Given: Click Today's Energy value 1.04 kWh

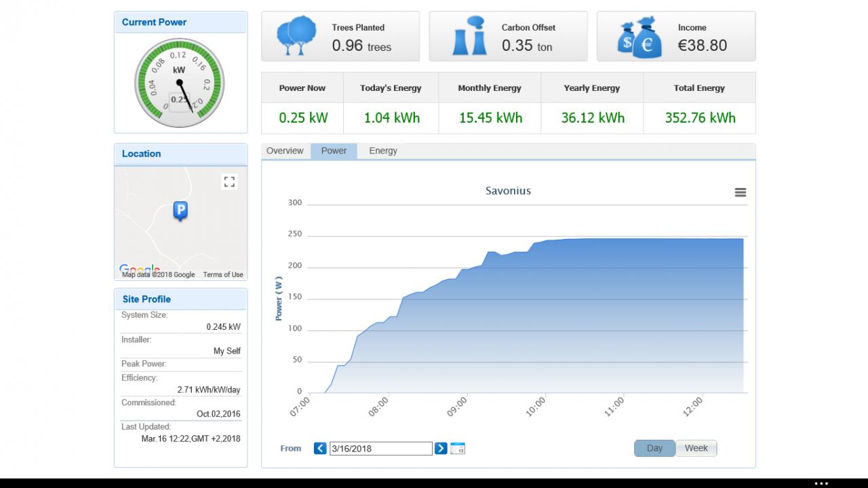Looking at the screenshot, I should (392, 117).
